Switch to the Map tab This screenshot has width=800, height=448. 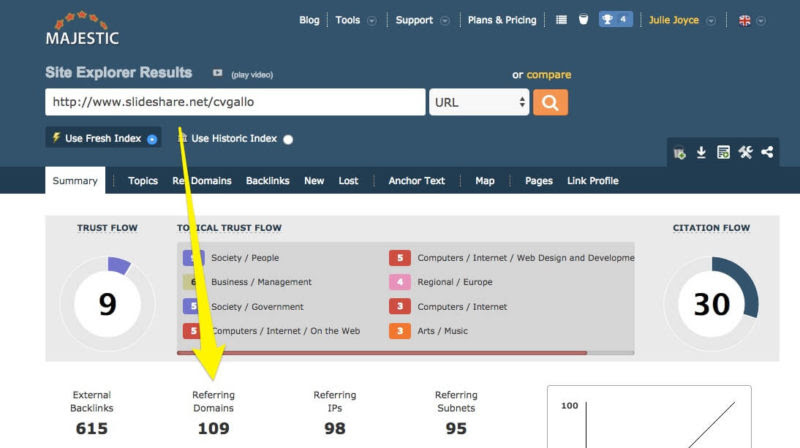click(x=485, y=181)
